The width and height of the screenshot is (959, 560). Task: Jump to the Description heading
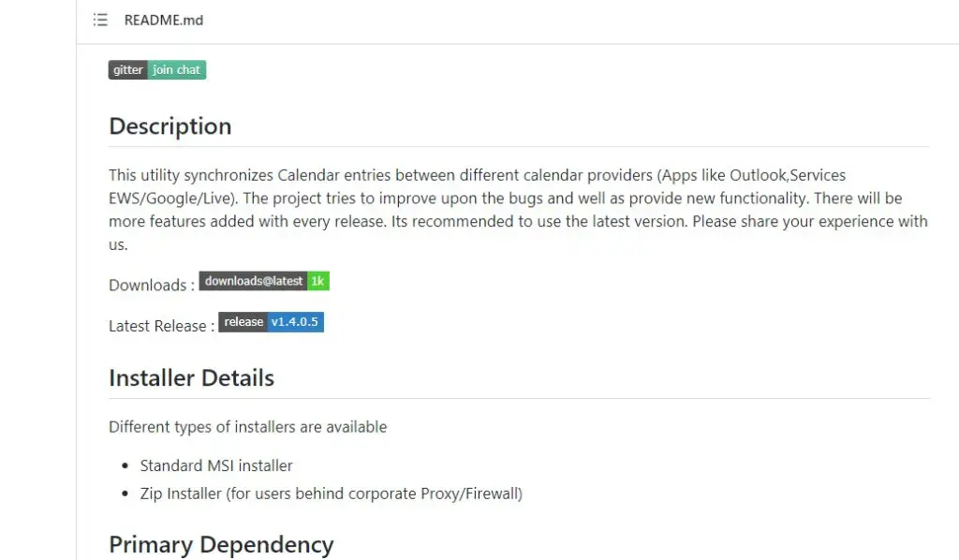point(170,125)
